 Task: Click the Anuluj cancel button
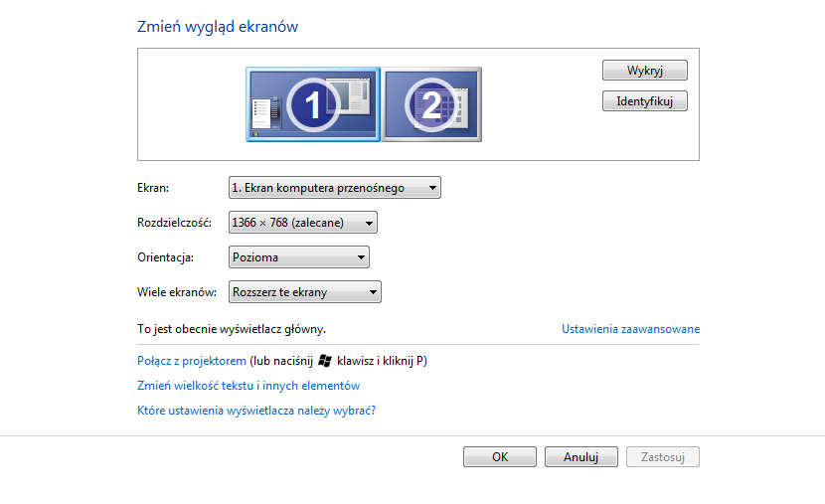581,456
